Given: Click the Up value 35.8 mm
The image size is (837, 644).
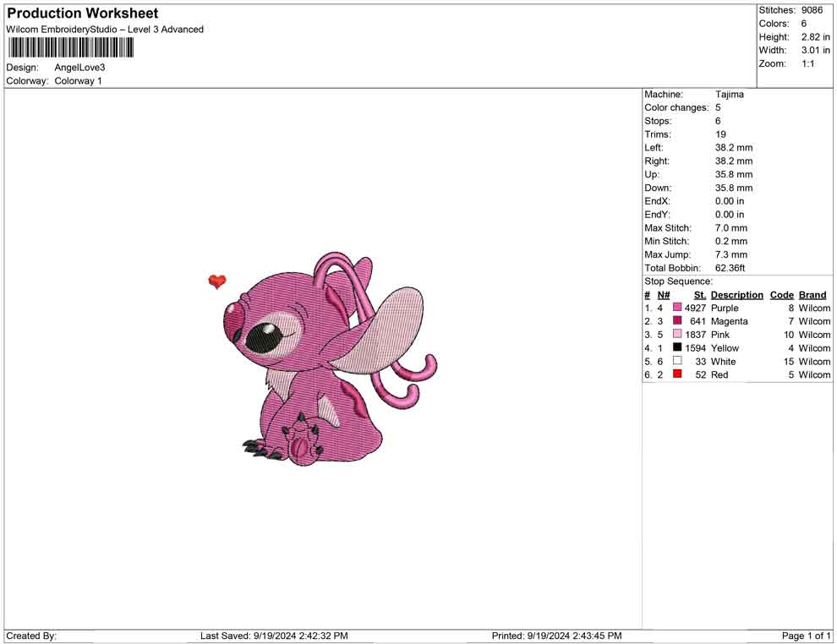Looking at the screenshot, I should coord(734,174).
